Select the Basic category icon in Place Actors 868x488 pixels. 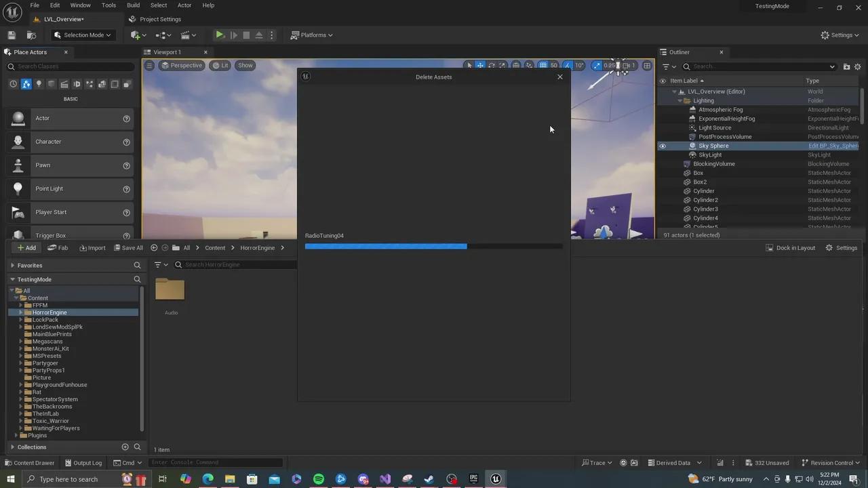[26, 84]
